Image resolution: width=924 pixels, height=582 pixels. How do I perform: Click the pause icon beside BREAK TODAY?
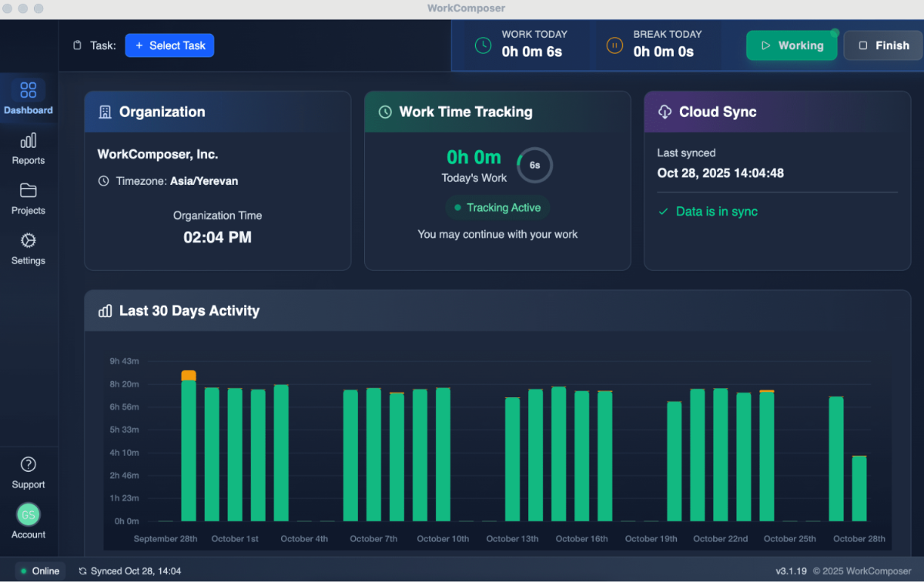point(614,45)
